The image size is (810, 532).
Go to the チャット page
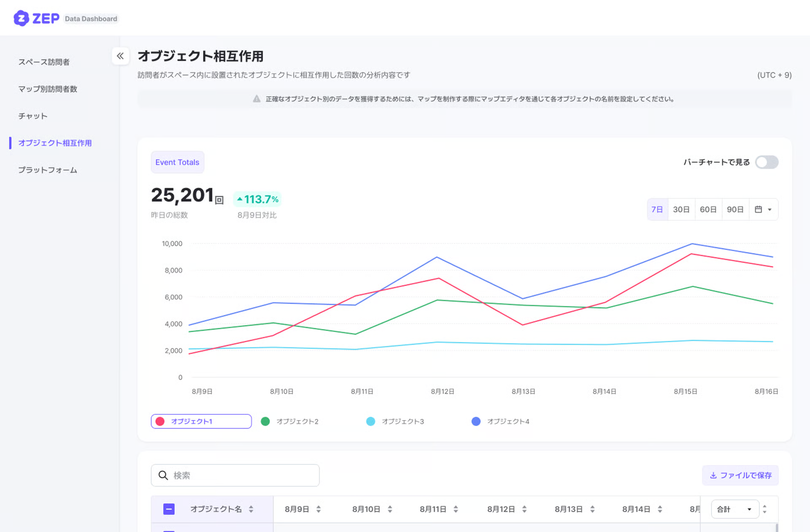coord(33,116)
